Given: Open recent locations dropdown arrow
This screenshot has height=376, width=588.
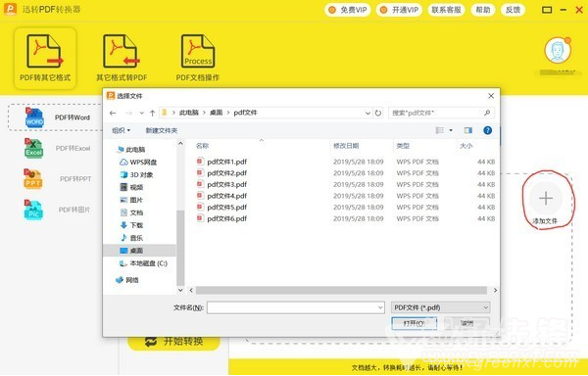Looking at the screenshot, I should (141, 113).
